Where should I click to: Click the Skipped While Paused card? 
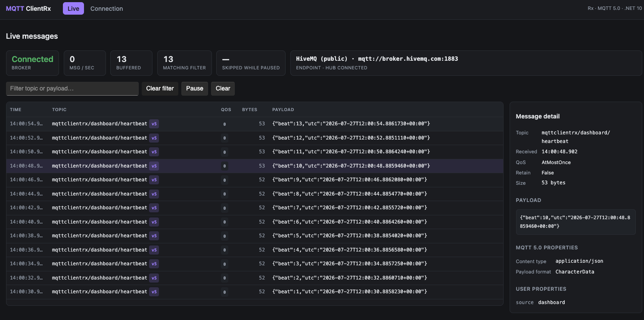click(251, 63)
